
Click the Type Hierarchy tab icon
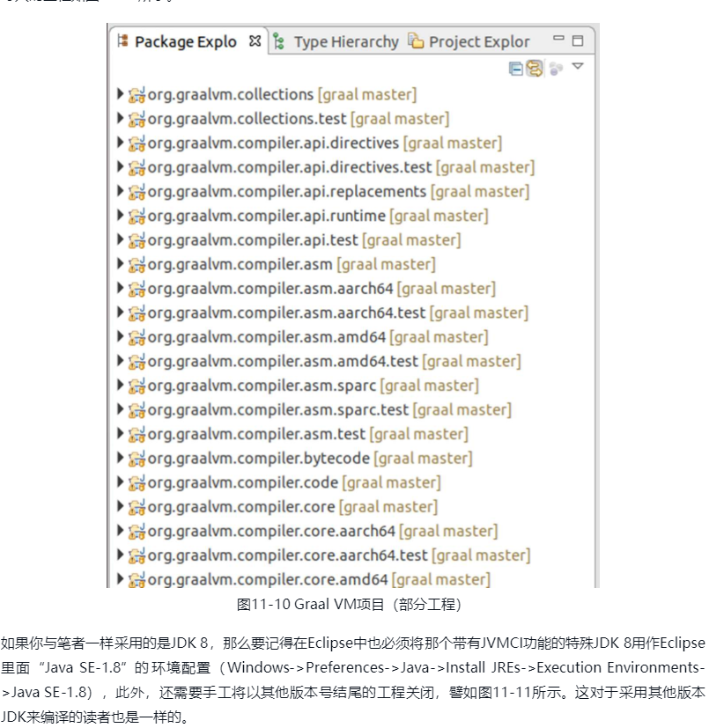tap(279, 41)
